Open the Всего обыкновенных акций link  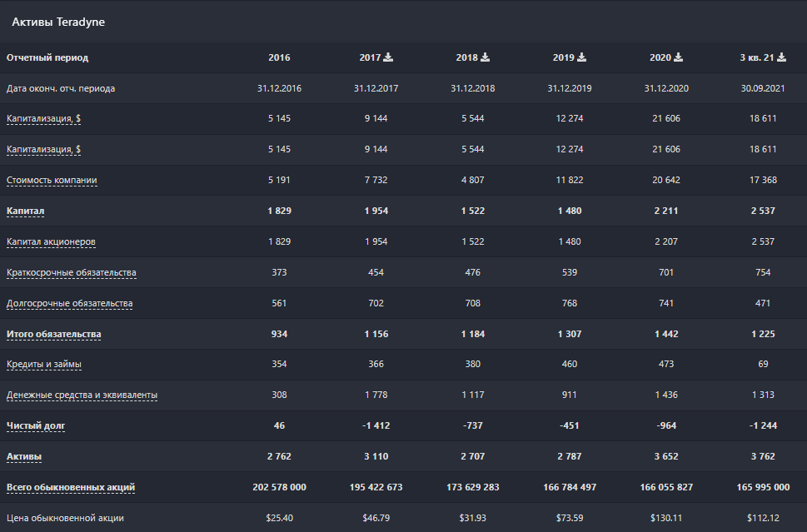pyautogui.click(x=71, y=487)
